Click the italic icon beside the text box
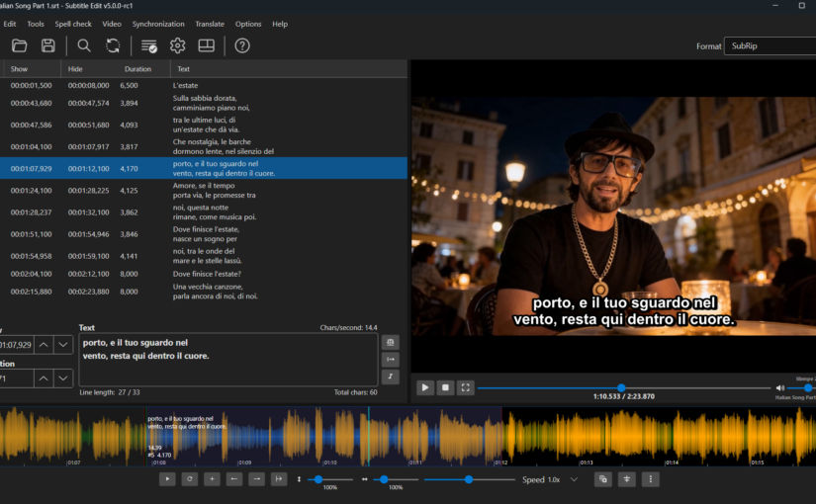This screenshot has width=816, height=504. click(x=391, y=377)
